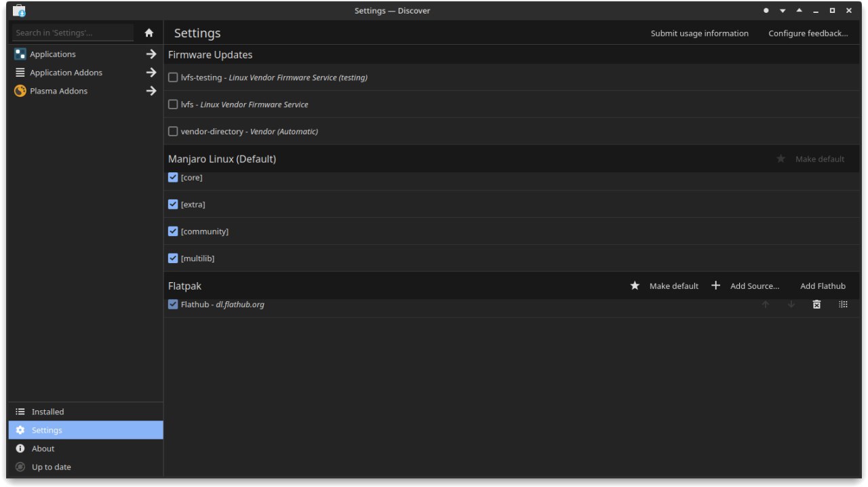Enable the lvfs-testing firmware source

(173, 77)
